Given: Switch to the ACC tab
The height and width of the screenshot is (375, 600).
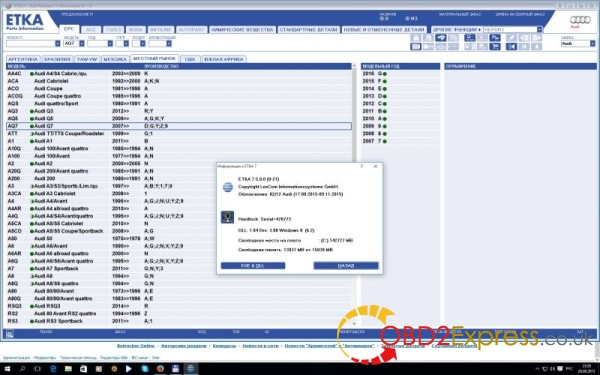Looking at the screenshot, I should click(x=91, y=29).
